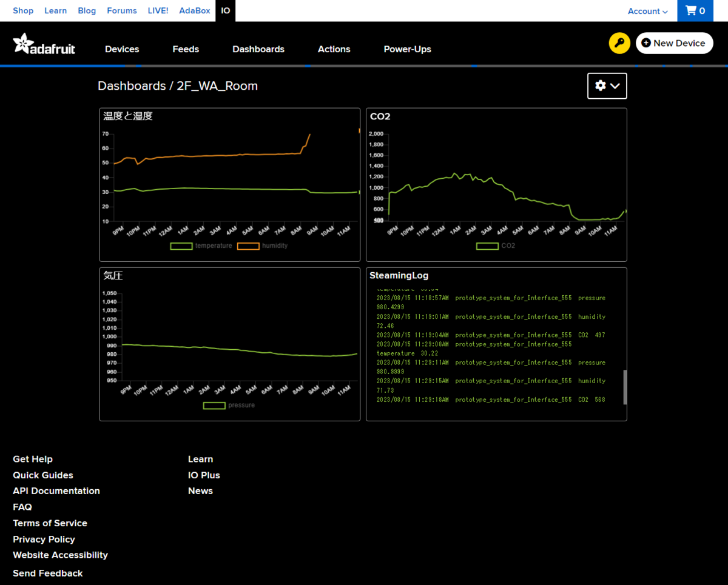Click log entry CO2 568

(x=491, y=399)
